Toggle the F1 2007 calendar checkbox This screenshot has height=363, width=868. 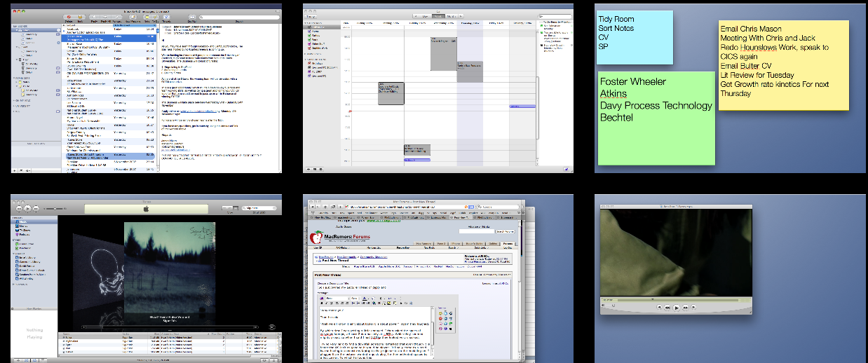(309, 71)
